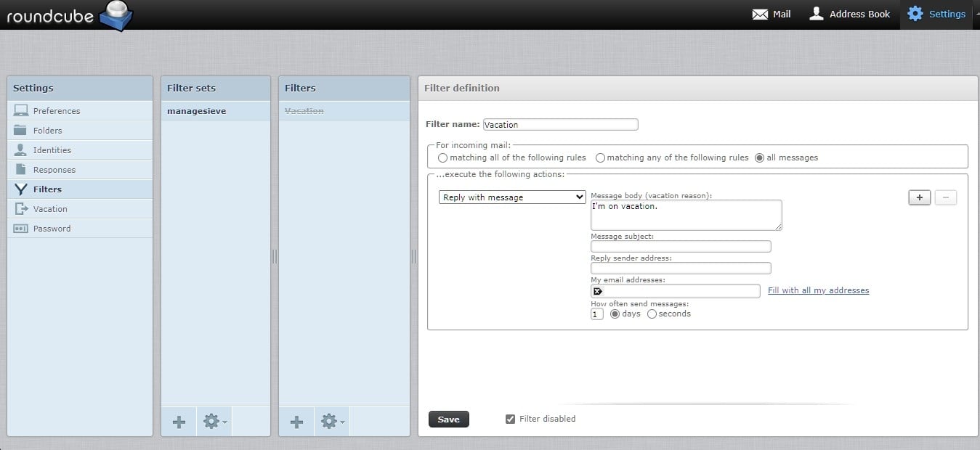Click the Message subject field
The image size is (980, 450).
pos(681,247)
